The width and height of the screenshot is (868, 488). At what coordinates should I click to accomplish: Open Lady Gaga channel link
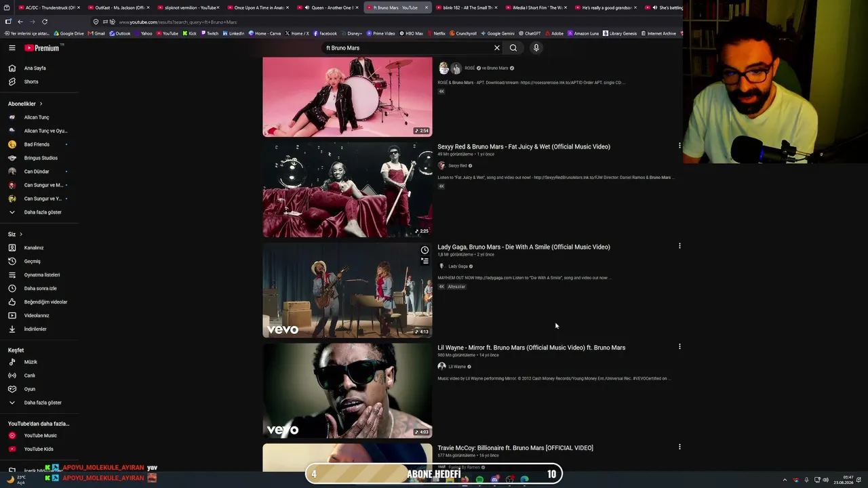click(458, 266)
